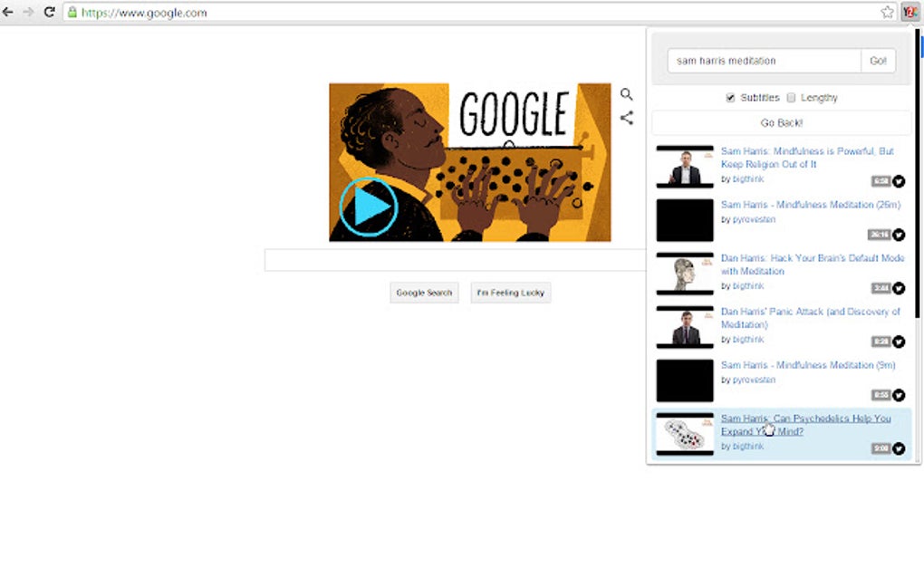Click thumbnail of Dan Harris' Panic Attack
The width and height of the screenshot is (924, 578).
[685, 327]
